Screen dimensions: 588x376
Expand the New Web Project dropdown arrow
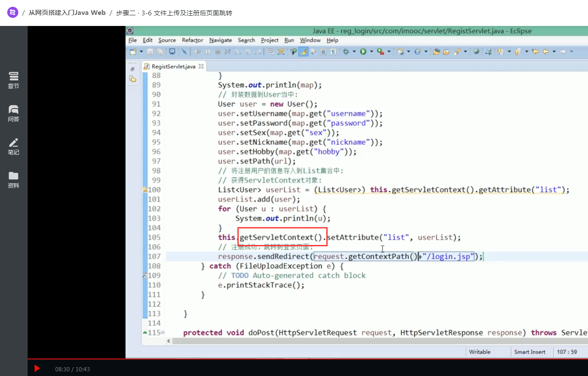[408, 51]
